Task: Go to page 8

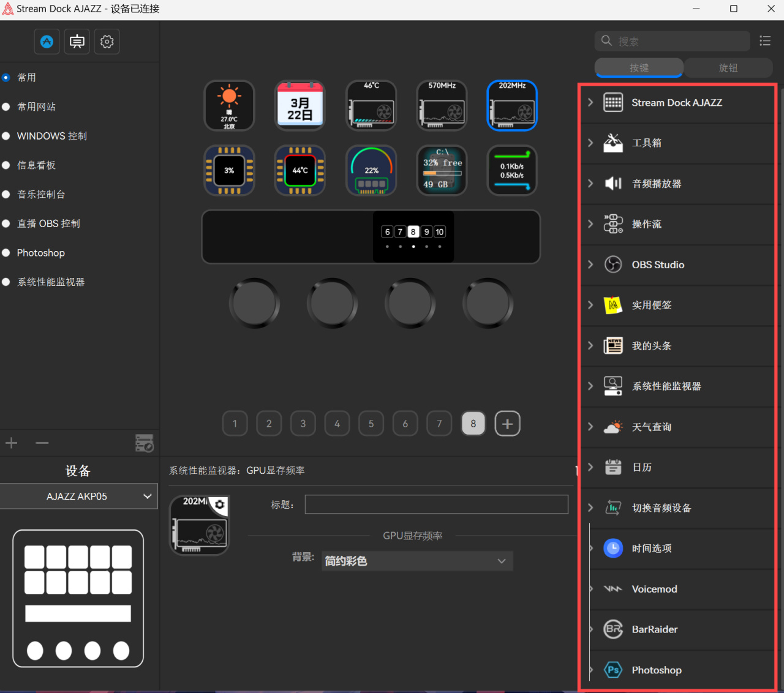Action: pyautogui.click(x=473, y=424)
